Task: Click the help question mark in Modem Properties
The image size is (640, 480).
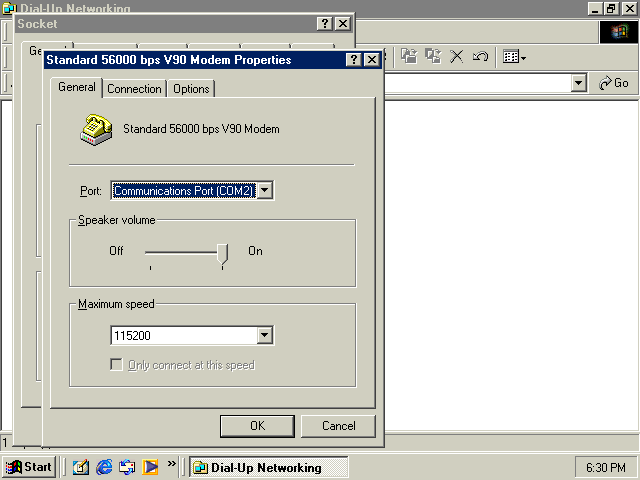Action: (x=353, y=60)
